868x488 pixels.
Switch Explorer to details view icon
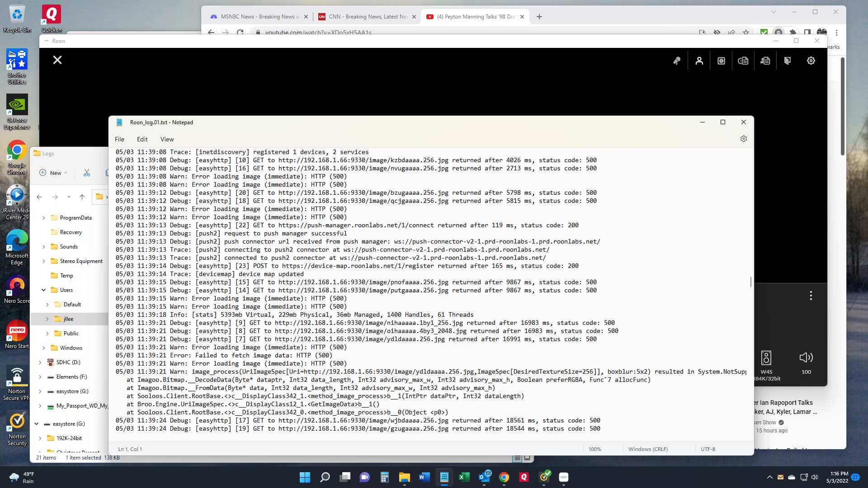[518, 458]
